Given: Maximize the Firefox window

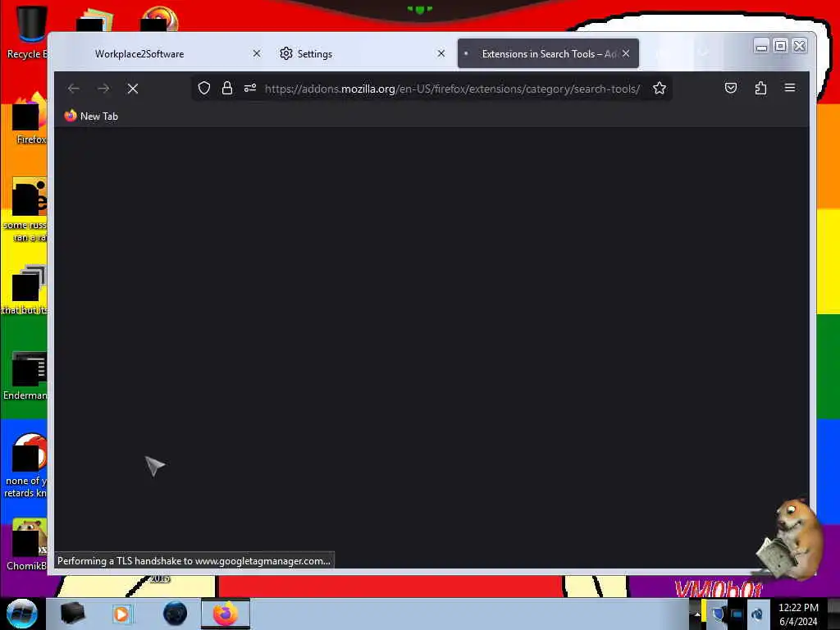Looking at the screenshot, I should 781,46.
